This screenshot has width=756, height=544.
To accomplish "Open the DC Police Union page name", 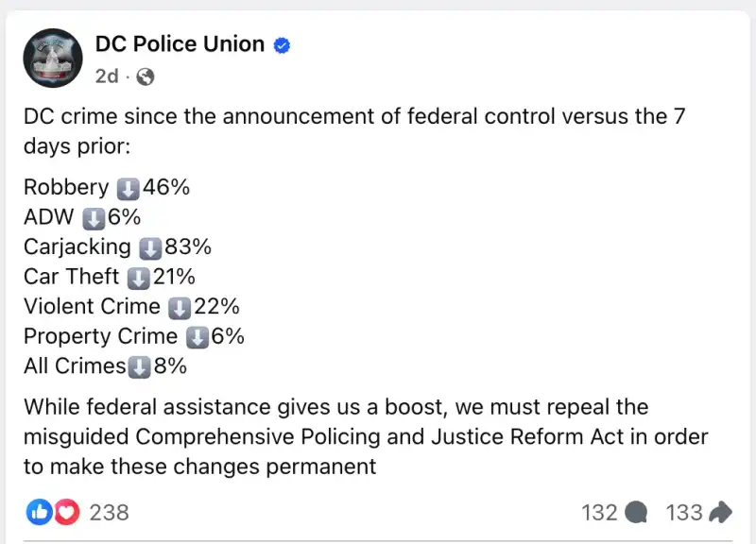I will click(180, 44).
